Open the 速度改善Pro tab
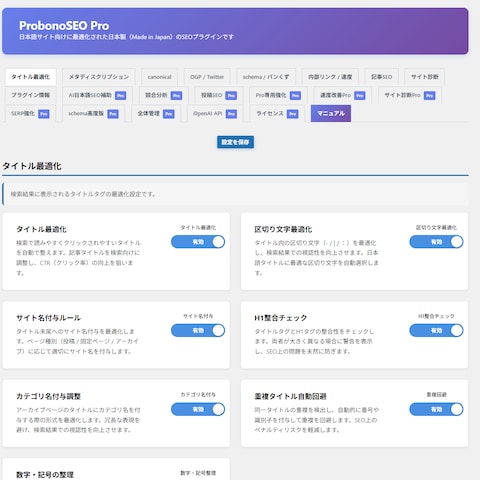 (342, 95)
